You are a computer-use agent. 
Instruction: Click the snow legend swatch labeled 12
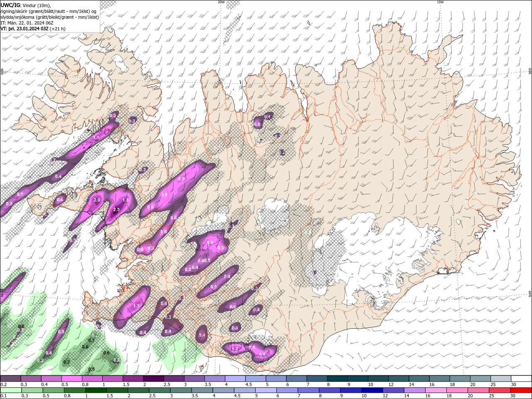coord(399,378)
